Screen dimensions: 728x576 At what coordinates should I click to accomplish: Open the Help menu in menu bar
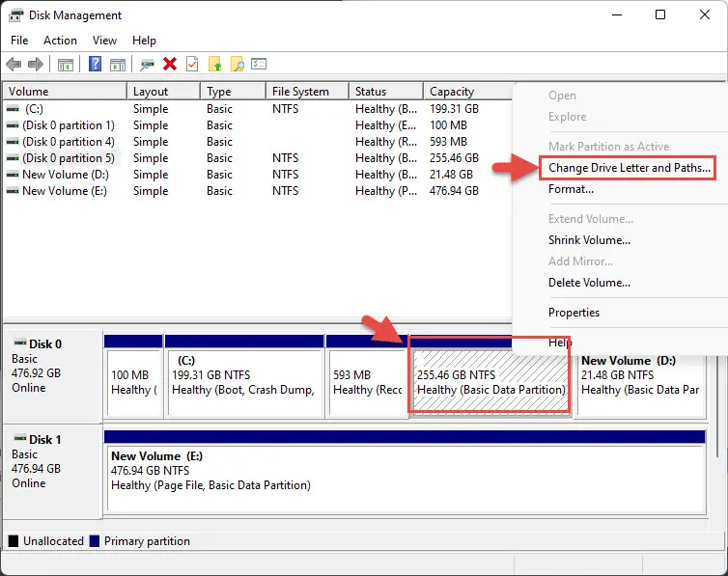click(144, 41)
